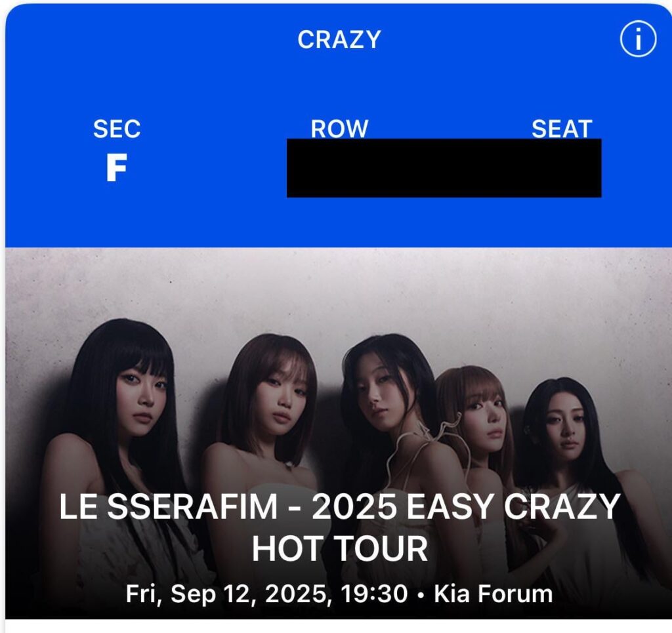Screen dimensions: 672x633
Task: Click the ROW label
Action: click(339, 128)
